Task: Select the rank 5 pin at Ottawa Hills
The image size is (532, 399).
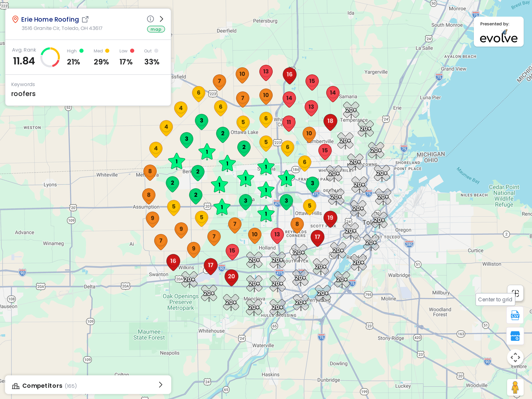Action: [x=310, y=207]
